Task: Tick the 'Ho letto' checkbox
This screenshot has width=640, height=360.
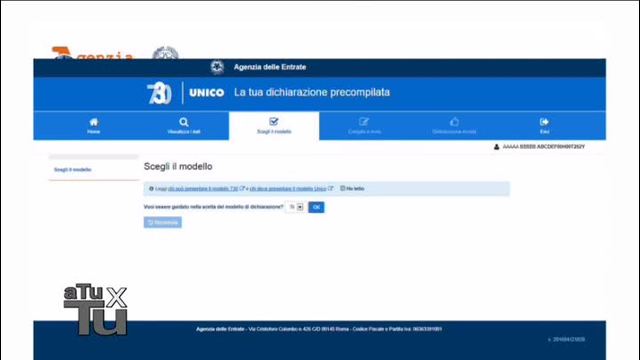Action: (x=342, y=188)
